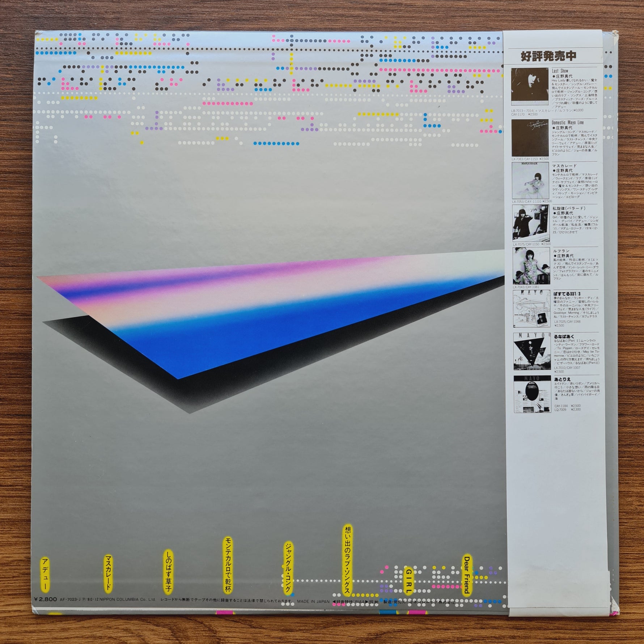
Task: Click the あとりえ album title text
Action: click(563, 379)
